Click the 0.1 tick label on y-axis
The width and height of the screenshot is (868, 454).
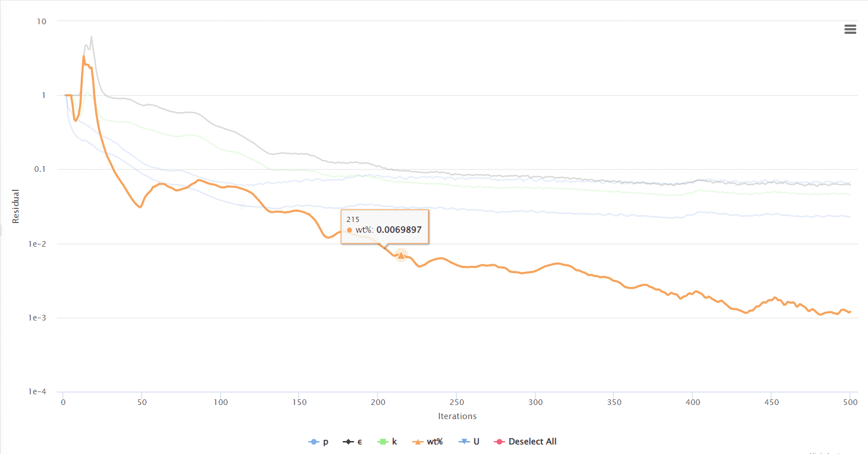39,170
